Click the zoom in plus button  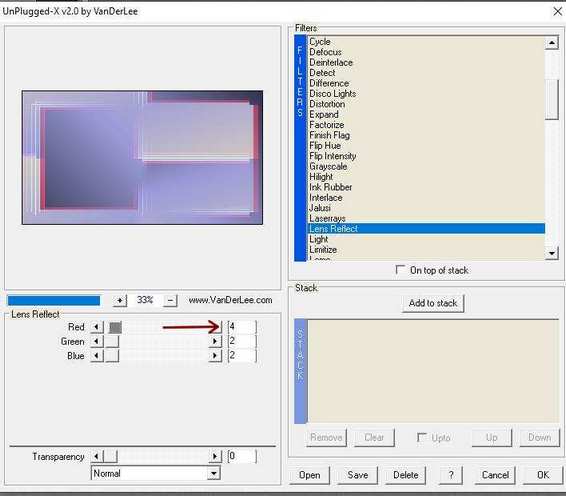coord(120,300)
